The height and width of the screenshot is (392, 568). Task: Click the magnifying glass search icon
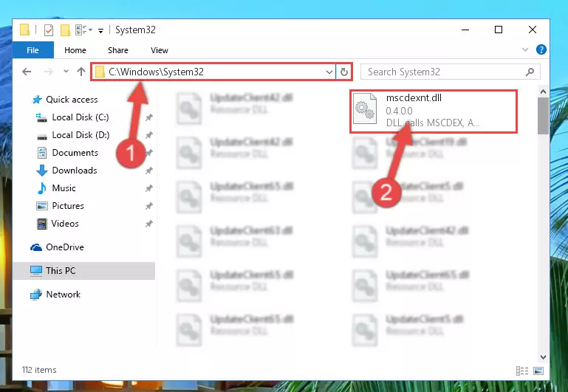tap(530, 72)
